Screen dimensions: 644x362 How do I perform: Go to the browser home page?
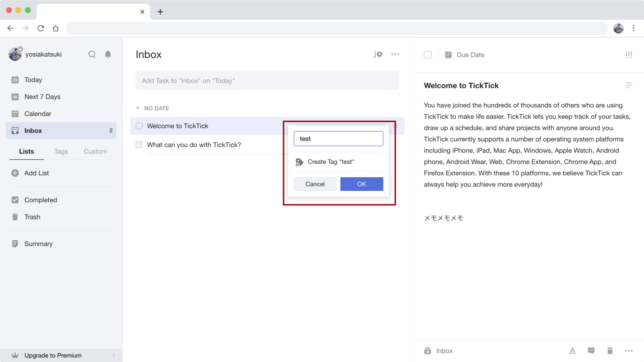(56, 28)
